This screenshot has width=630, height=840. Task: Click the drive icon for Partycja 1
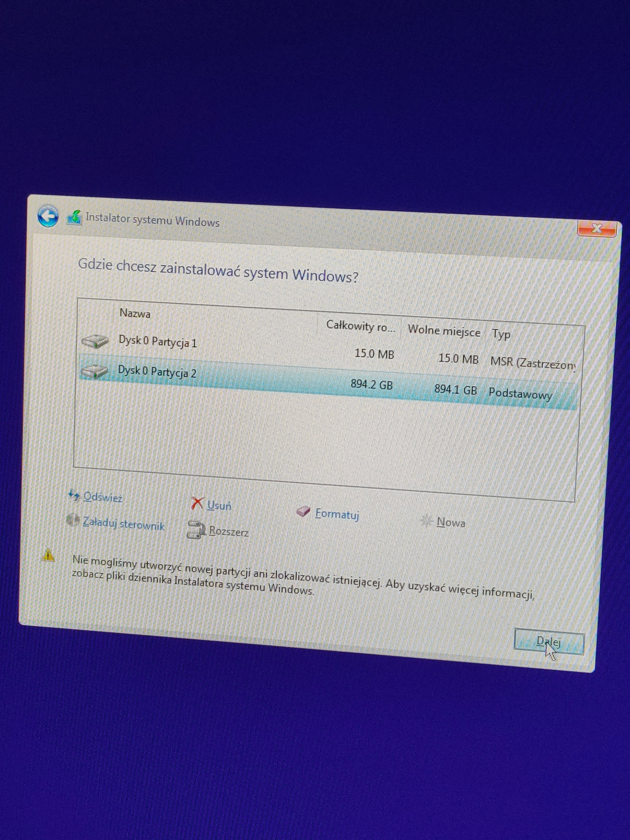tap(95, 341)
